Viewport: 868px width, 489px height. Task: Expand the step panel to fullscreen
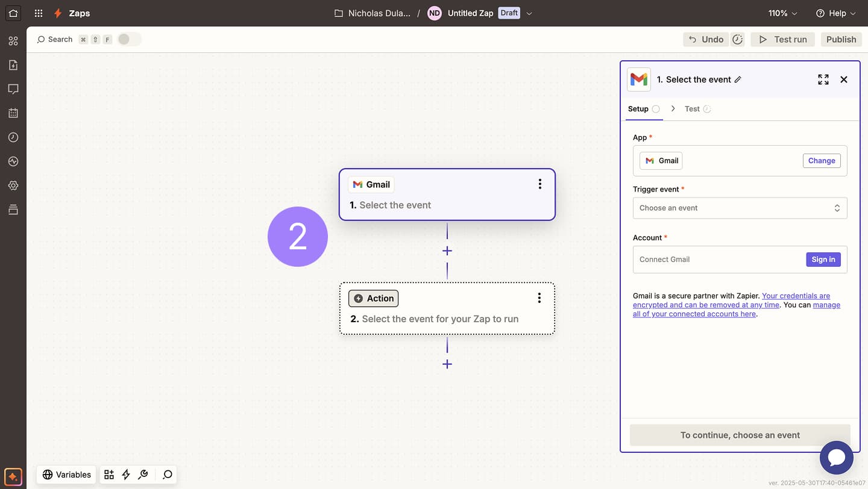click(x=823, y=79)
